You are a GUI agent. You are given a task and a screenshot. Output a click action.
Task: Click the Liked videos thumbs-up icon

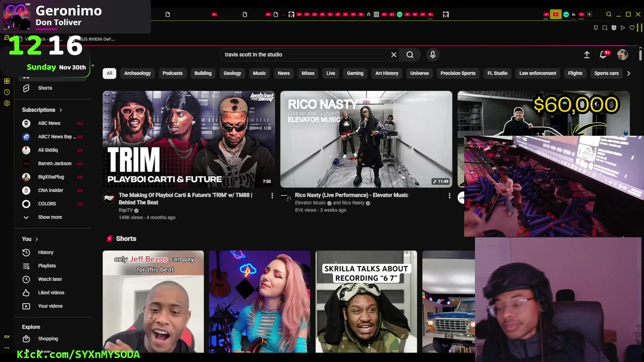(26, 293)
